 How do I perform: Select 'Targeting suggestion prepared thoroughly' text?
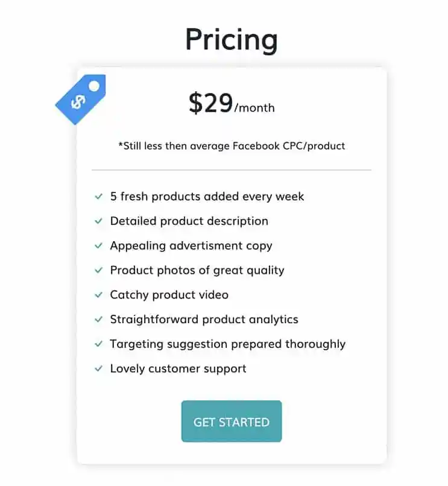(228, 344)
